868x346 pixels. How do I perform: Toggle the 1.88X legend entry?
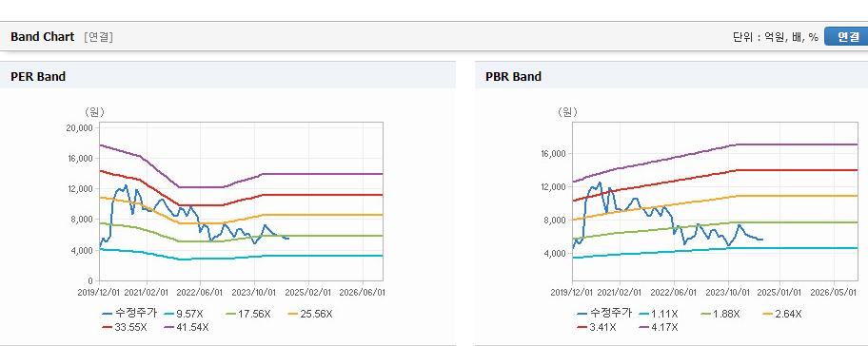720,314
